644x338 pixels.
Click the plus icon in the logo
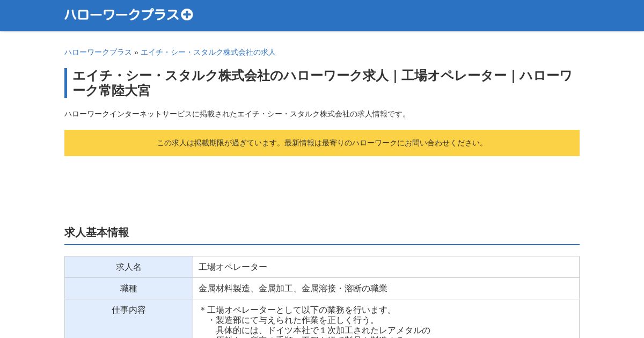(187, 15)
